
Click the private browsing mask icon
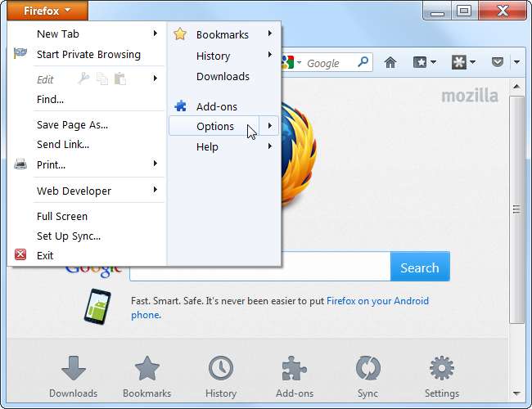(20, 53)
